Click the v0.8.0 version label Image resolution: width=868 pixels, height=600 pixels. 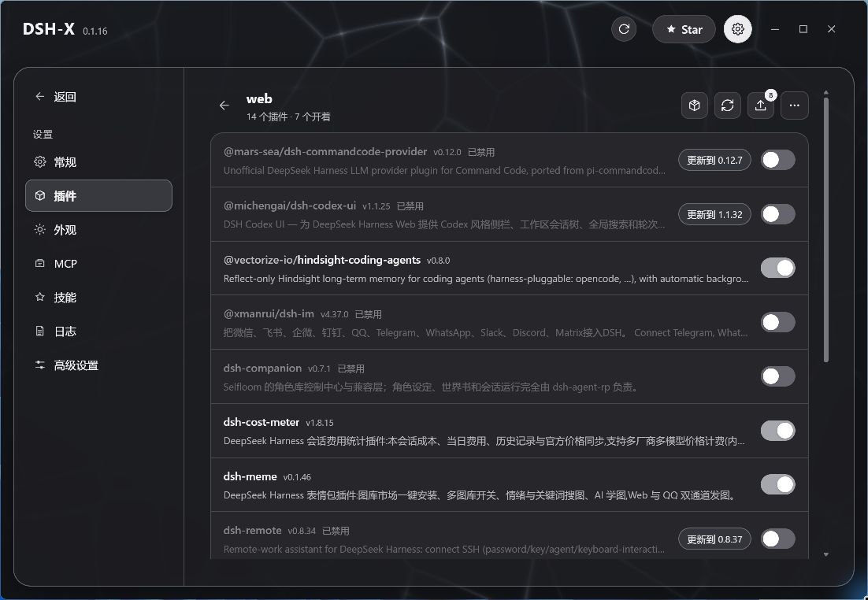tap(439, 261)
